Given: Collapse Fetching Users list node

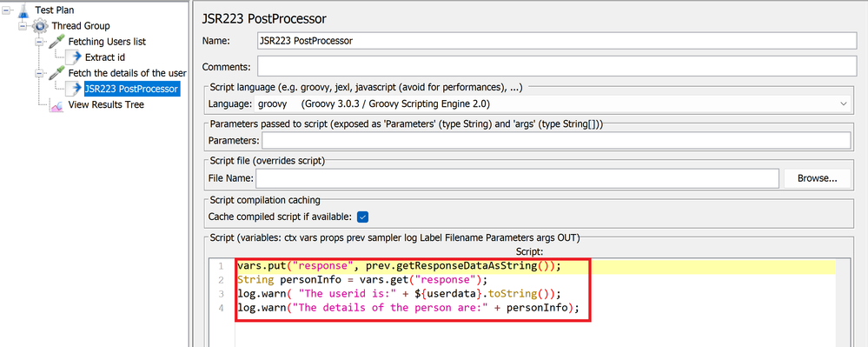Looking at the screenshot, I should [x=39, y=42].
